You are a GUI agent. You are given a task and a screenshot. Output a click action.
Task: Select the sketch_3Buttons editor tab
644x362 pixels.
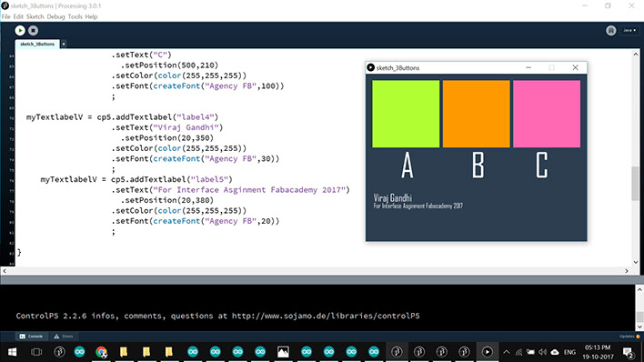37,44
